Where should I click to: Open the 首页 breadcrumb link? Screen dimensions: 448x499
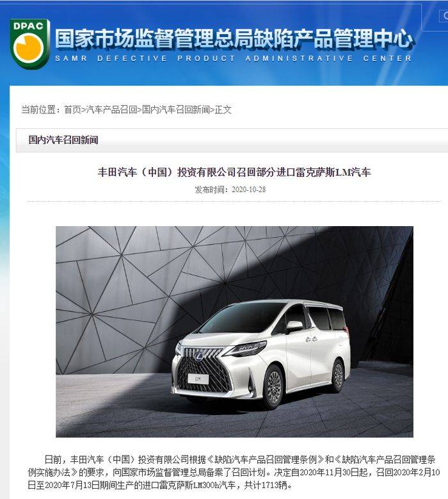pos(72,110)
